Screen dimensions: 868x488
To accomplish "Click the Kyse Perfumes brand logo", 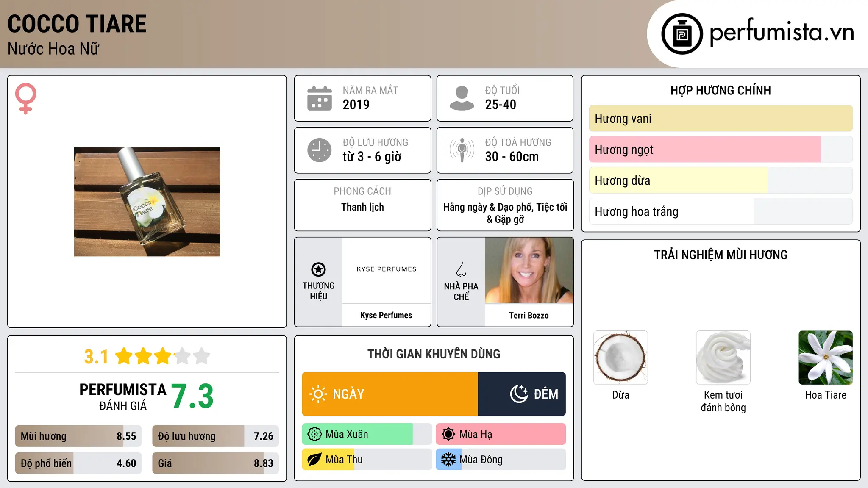I will coord(387,269).
